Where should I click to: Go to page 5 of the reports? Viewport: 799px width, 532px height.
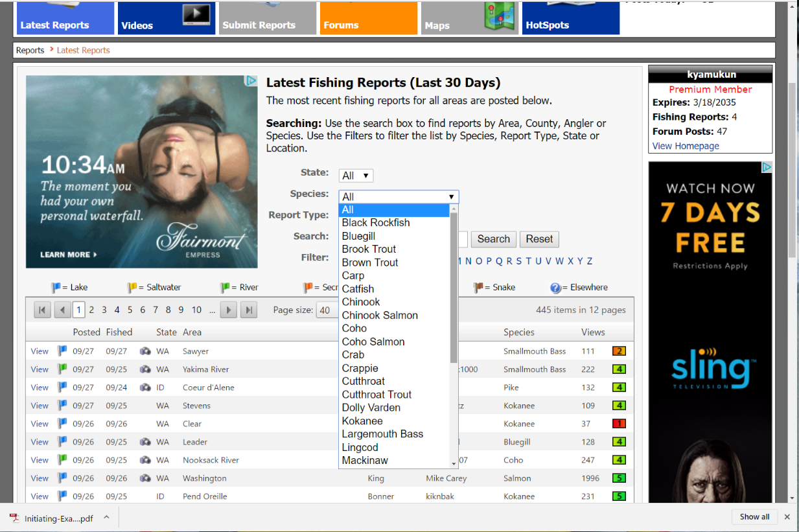(130, 310)
